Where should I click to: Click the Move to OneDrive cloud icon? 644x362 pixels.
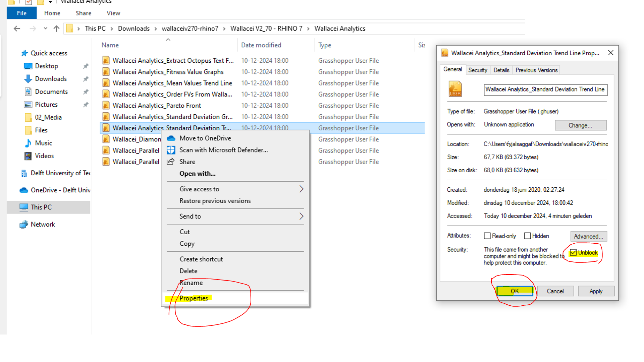tap(171, 138)
